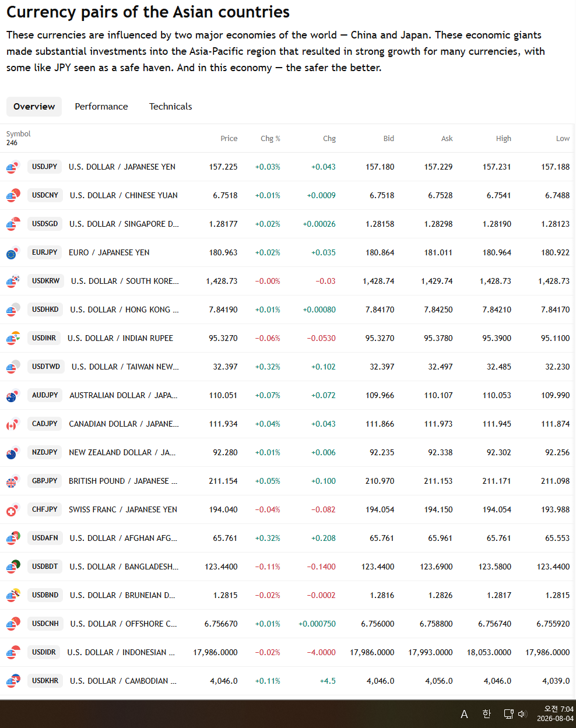Sort by the Chg column header
Image resolution: width=576 pixels, height=728 pixels.
[x=329, y=139]
